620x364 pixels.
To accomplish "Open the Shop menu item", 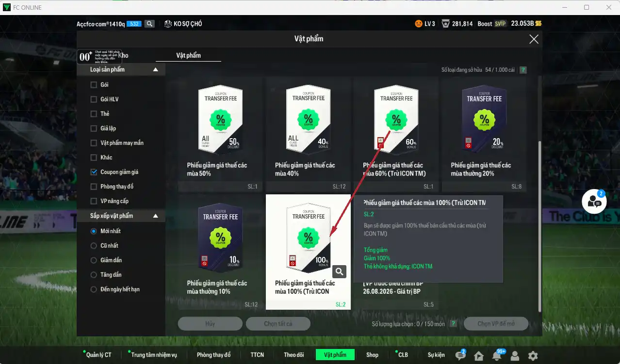I will (372, 355).
